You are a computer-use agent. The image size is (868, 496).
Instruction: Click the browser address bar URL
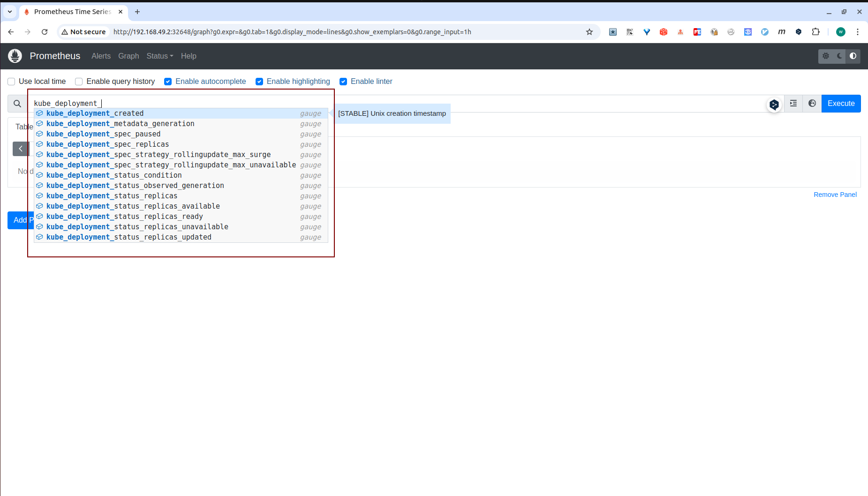292,32
